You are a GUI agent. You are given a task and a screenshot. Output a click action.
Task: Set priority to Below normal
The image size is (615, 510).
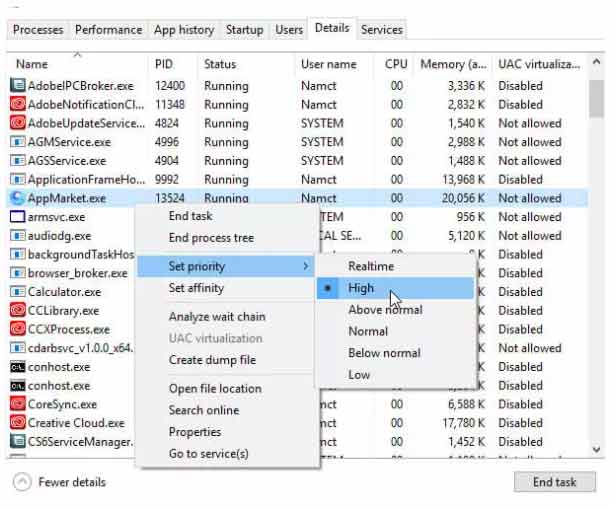pyautogui.click(x=383, y=353)
